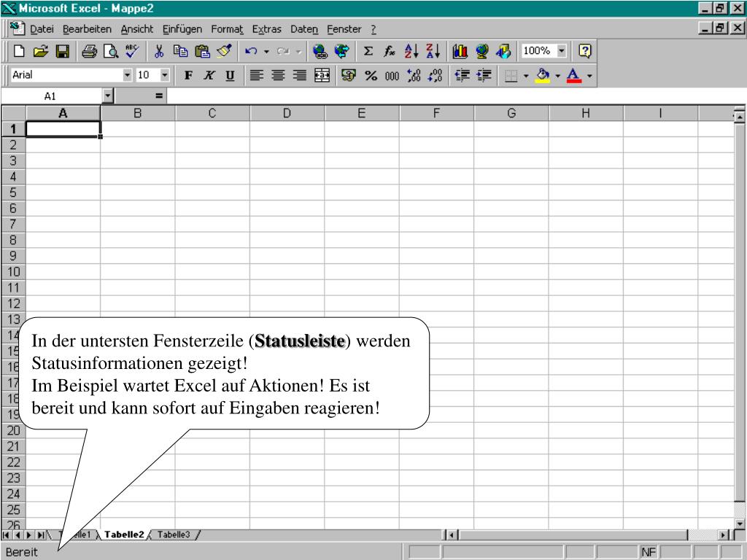Expand the fill color dropdown arrow
The image size is (747, 560).
click(x=557, y=75)
